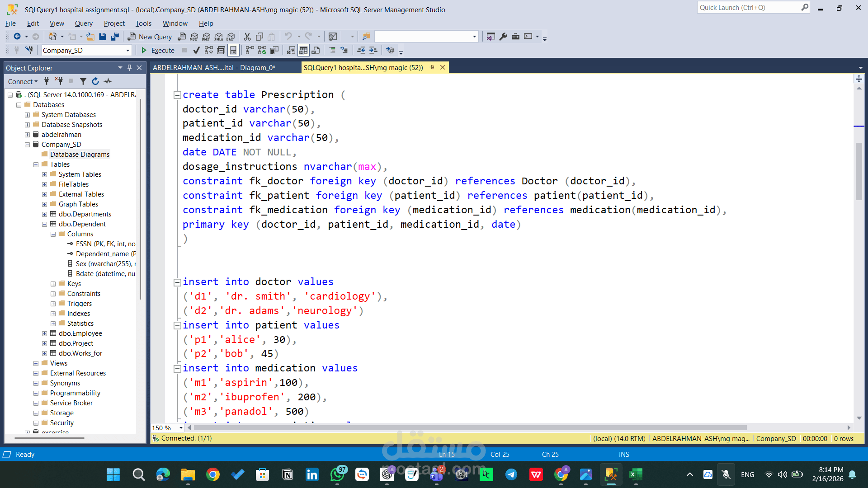Click the Parse checkmark icon
The image size is (868, 488).
(x=196, y=50)
